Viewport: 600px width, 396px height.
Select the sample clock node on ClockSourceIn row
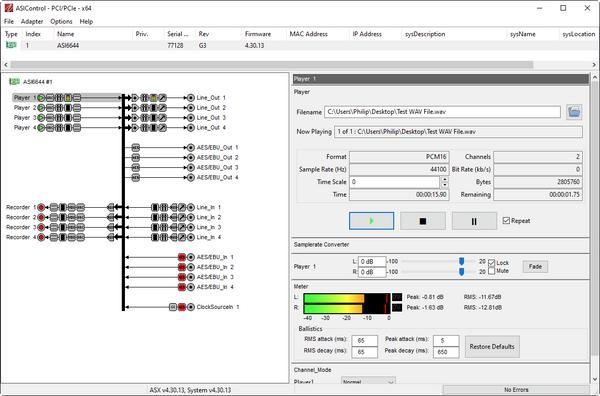click(x=173, y=306)
